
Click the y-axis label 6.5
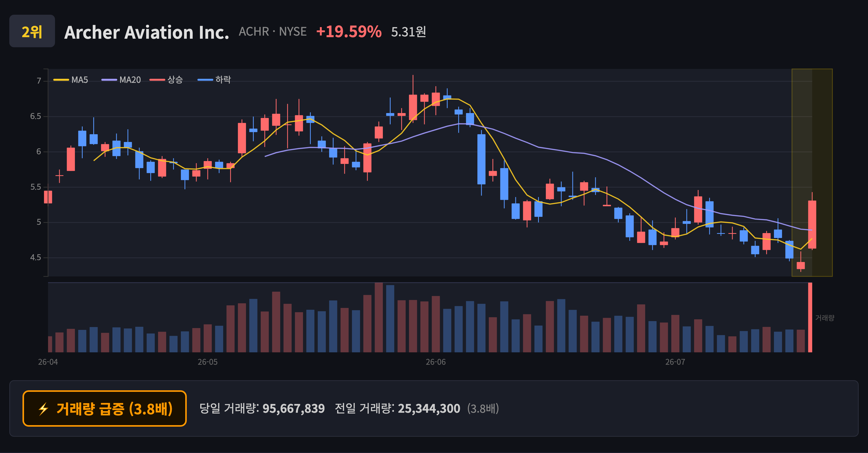(x=36, y=116)
